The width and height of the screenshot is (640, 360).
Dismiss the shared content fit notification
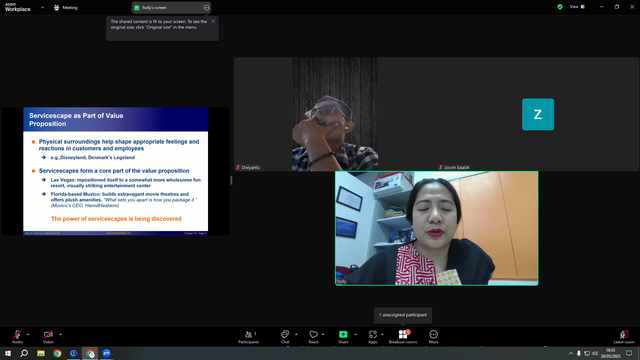click(213, 21)
